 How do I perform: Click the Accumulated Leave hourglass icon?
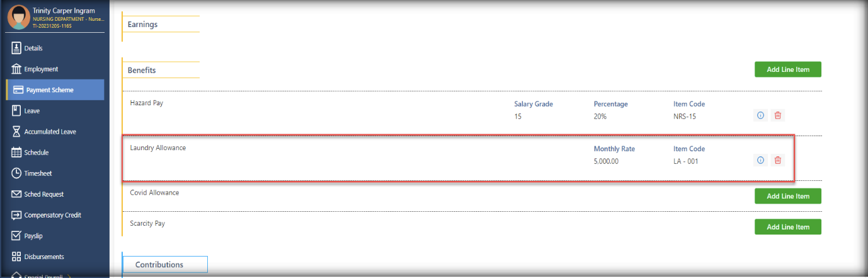point(16,132)
